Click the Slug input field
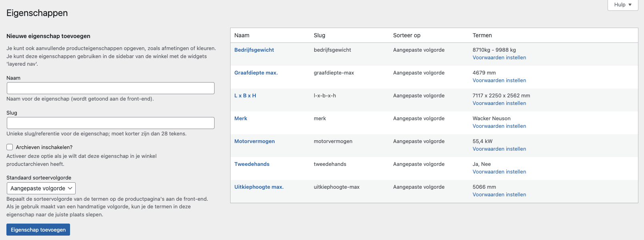Screen dimensions: 644x240 point(110,123)
